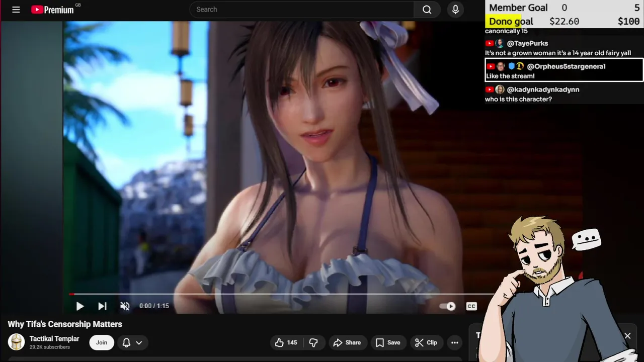The image size is (644, 362).
Task: Click the search magnifier button
Action: 427,10
